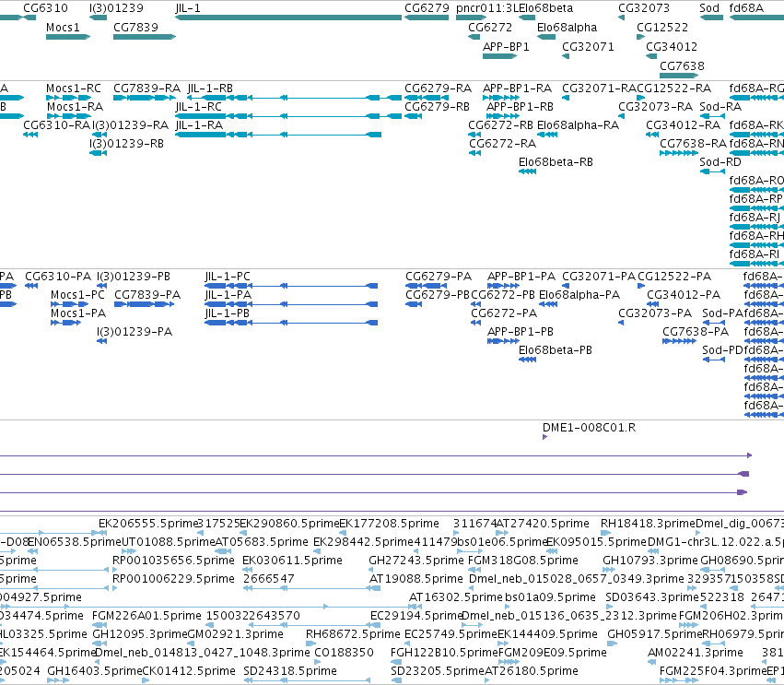Click the pncr011:3L gene label
The width and height of the screenshot is (784, 685).
click(487, 8)
